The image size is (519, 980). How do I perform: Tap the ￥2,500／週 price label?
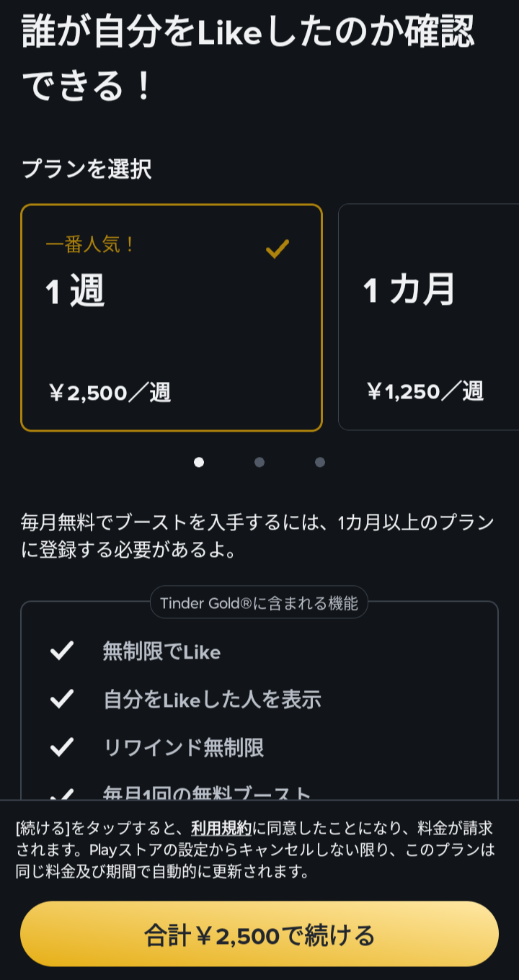point(110,393)
